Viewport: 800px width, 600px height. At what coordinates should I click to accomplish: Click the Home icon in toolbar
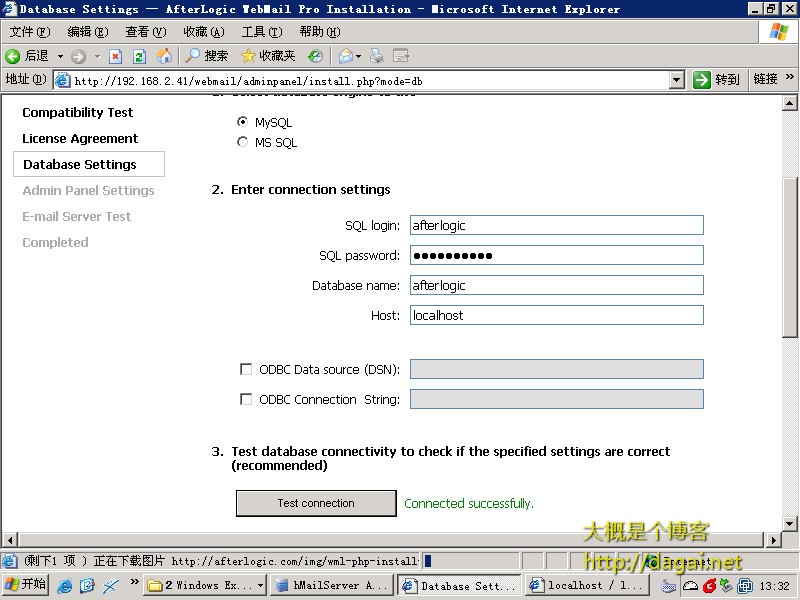pyautogui.click(x=164, y=56)
